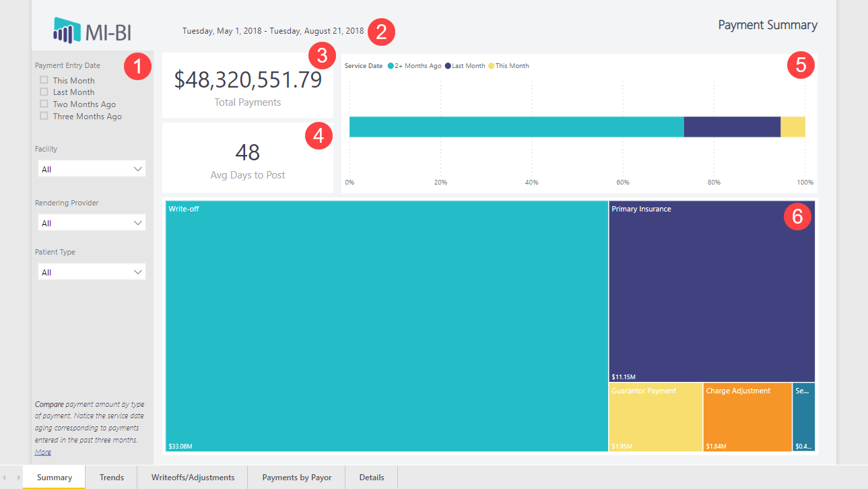
Task: Tick the Three Months Ago checkbox
Action: tap(44, 116)
